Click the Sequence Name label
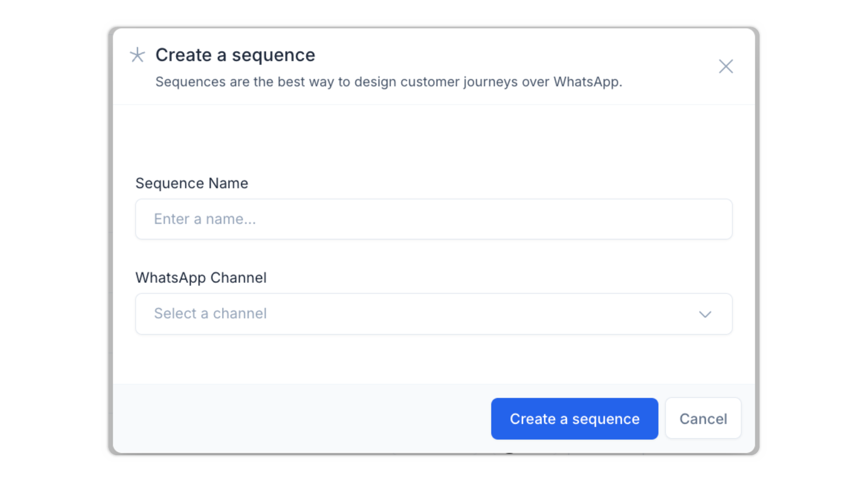The width and height of the screenshot is (868, 480). [192, 183]
